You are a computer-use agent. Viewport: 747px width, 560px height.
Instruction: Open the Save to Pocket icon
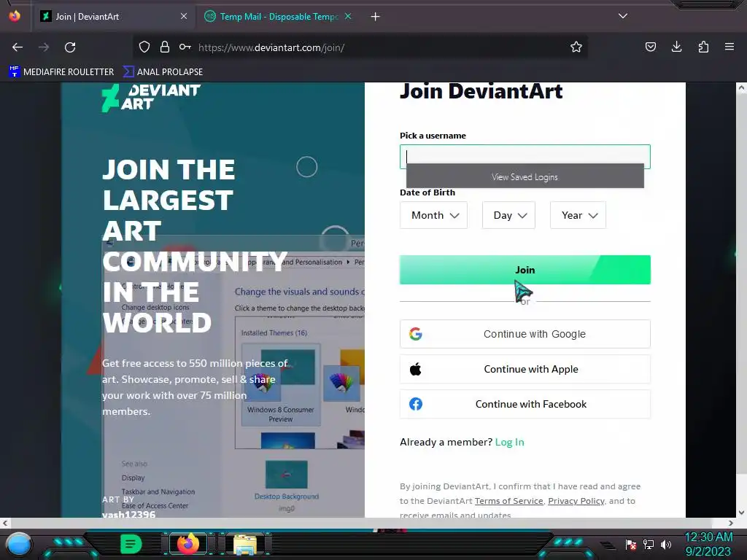tap(650, 47)
